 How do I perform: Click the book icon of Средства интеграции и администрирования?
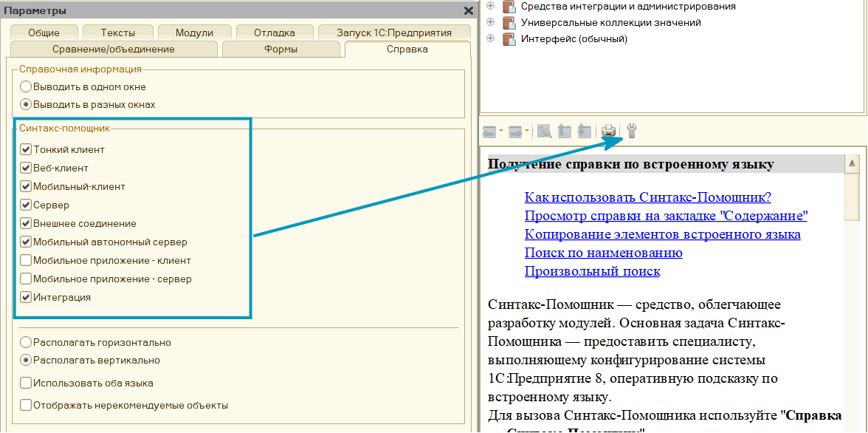(509, 7)
